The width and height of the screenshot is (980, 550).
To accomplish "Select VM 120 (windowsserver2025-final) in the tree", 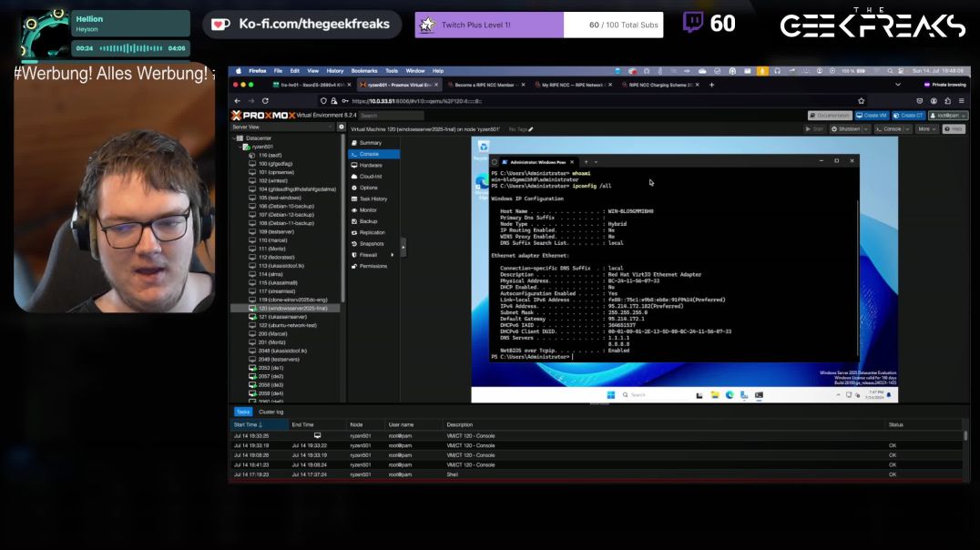I will pyautogui.click(x=286, y=308).
